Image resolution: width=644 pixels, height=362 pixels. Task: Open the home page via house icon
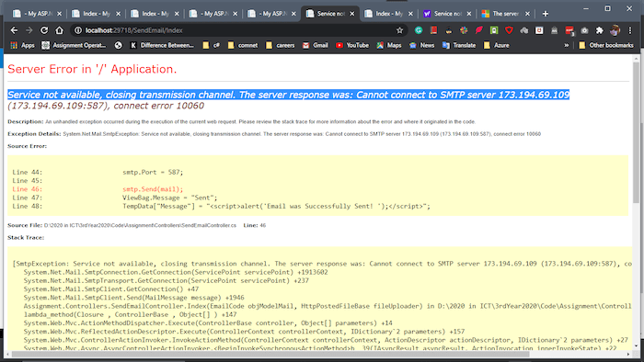coord(60,30)
